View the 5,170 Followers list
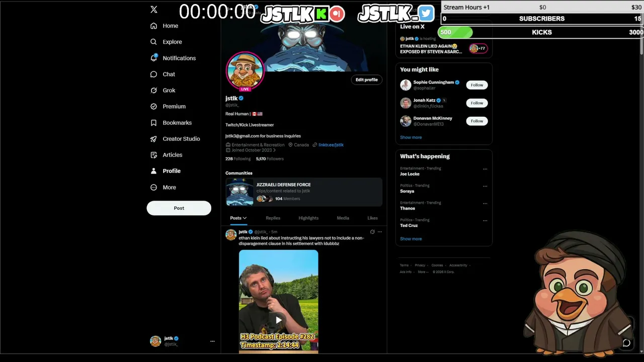The height and width of the screenshot is (362, 644). [x=270, y=159]
